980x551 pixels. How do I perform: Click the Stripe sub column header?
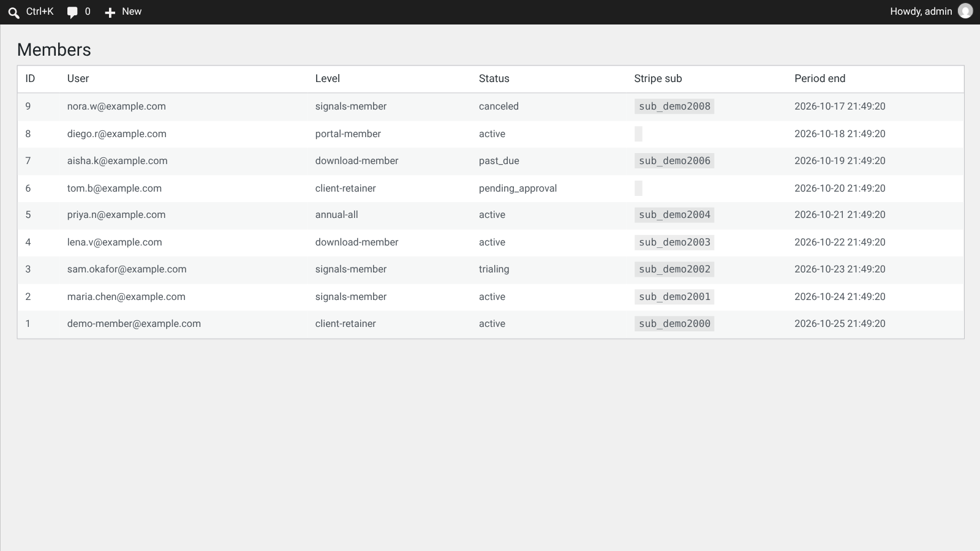pyautogui.click(x=658, y=78)
